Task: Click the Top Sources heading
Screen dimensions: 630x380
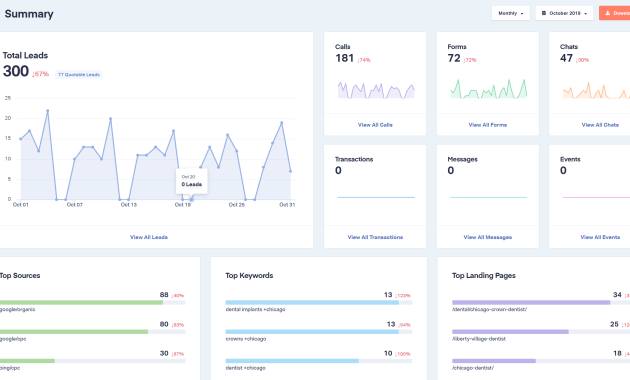Action: pos(20,276)
